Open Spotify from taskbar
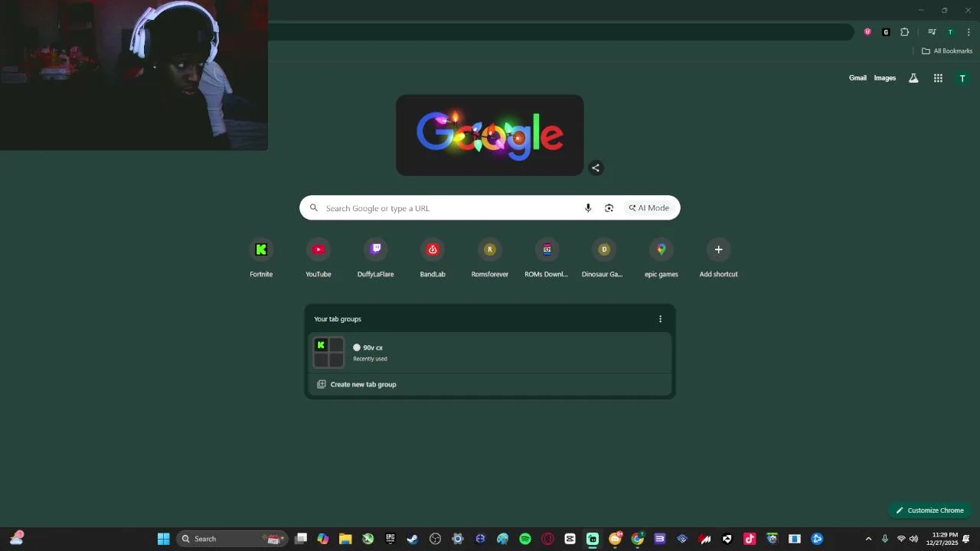980x551 pixels. (x=525, y=539)
